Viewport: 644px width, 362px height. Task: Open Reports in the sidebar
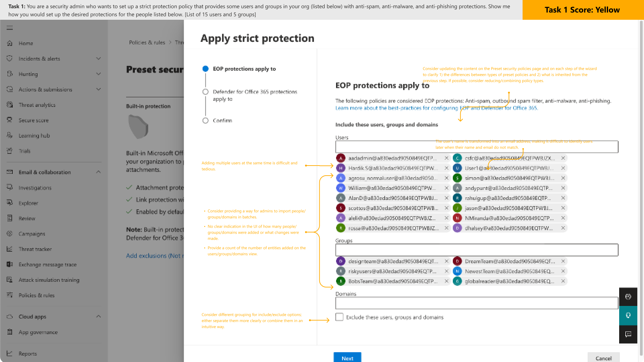point(28,354)
